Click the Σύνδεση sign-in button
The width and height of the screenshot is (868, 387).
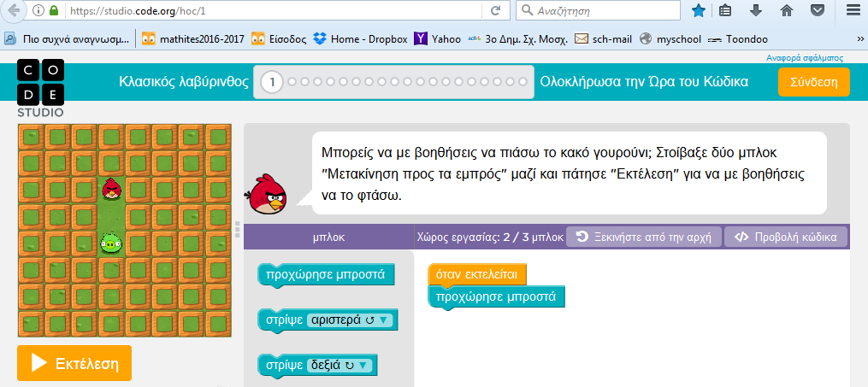point(813,82)
